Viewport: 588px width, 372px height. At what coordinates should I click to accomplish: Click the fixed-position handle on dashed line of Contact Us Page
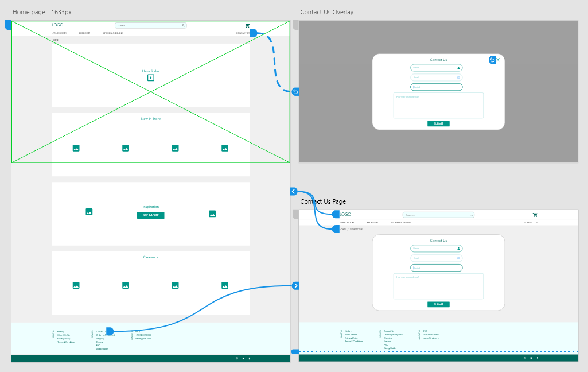click(295, 352)
